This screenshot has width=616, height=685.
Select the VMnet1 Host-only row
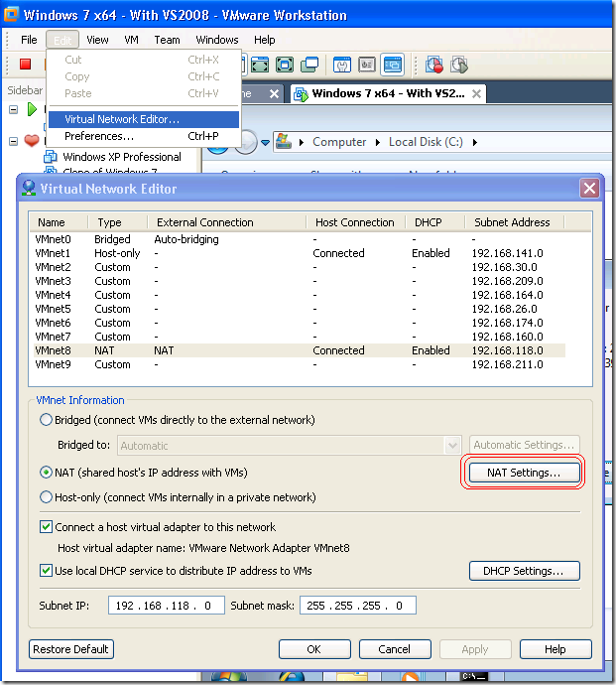(x=299, y=253)
